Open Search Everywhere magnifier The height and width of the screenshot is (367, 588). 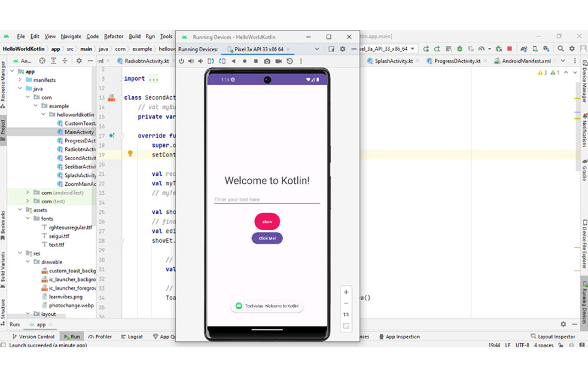[x=560, y=49]
